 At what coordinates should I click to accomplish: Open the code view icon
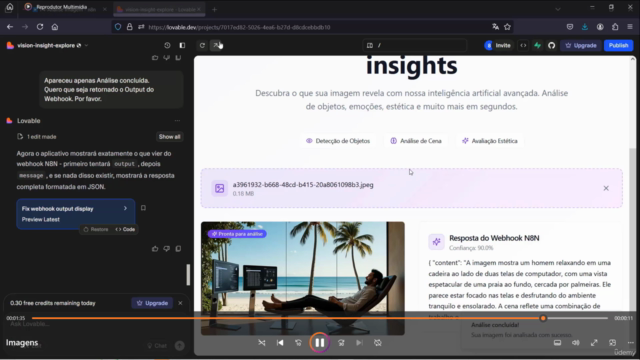click(523, 45)
